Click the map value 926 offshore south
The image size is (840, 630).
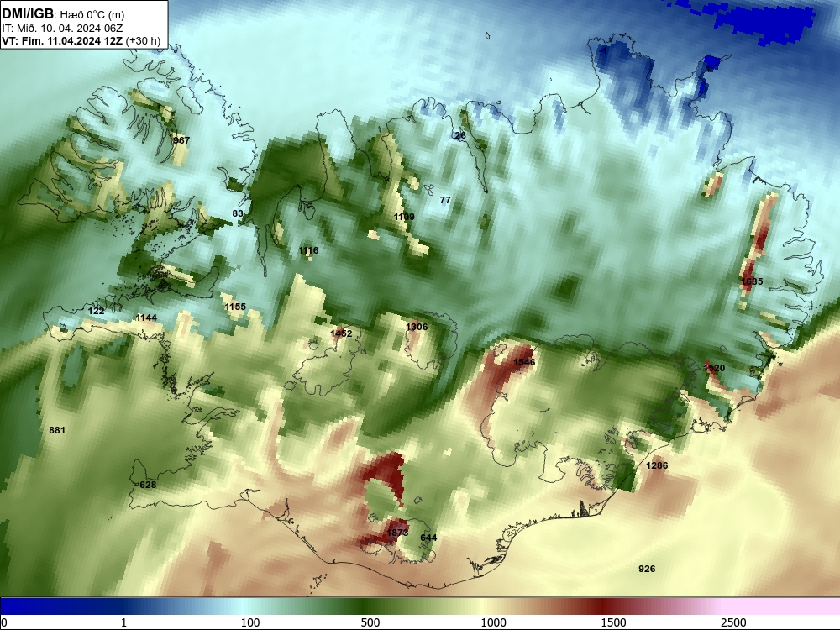click(647, 569)
